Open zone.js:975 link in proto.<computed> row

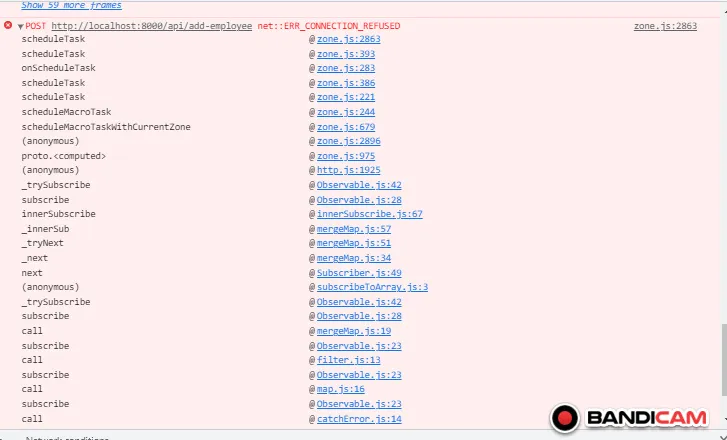click(346, 156)
